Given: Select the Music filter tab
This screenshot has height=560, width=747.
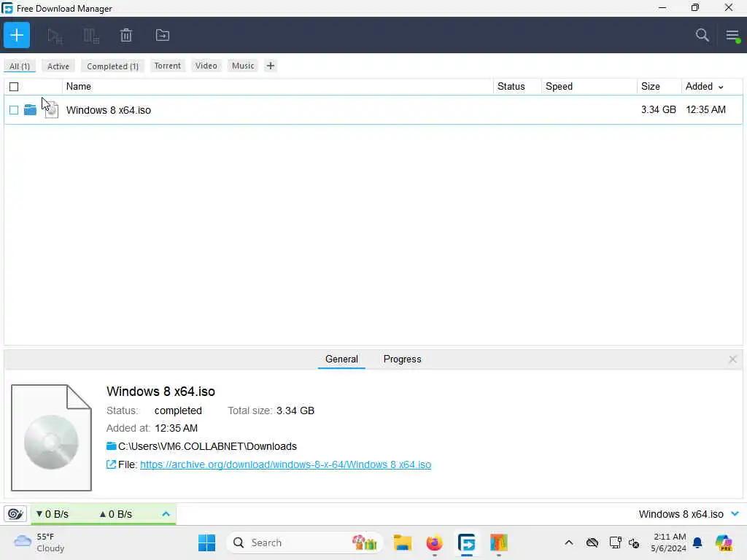Looking at the screenshot, I should coord(243,66).
